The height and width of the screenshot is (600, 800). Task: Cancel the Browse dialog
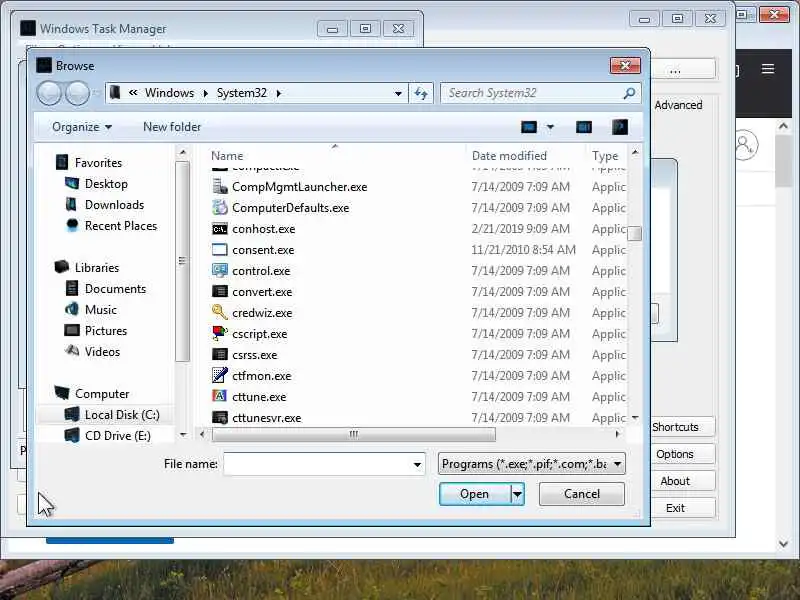point(582,494)
